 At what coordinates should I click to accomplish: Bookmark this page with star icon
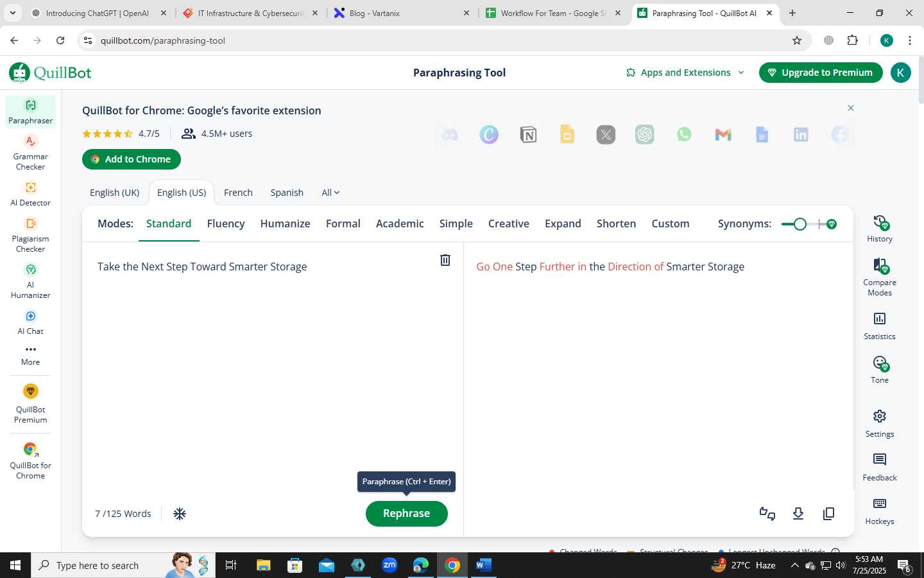click(797, 40)
